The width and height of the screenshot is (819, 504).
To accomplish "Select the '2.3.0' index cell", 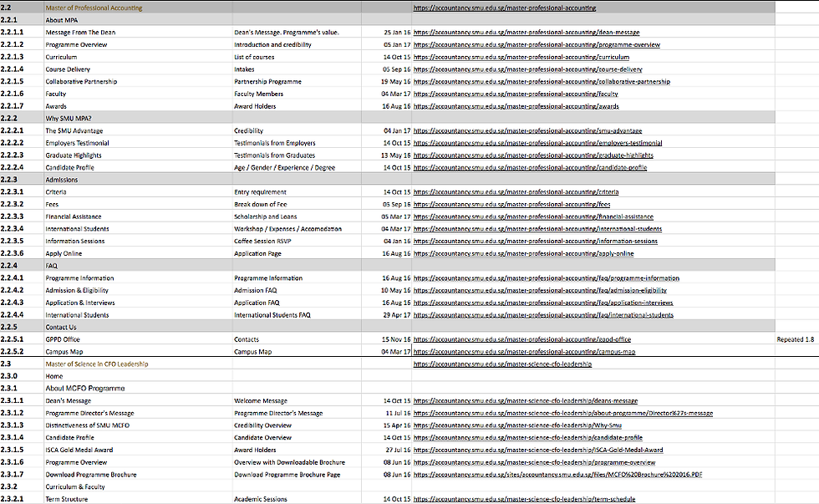I will [x=22, y=377].
